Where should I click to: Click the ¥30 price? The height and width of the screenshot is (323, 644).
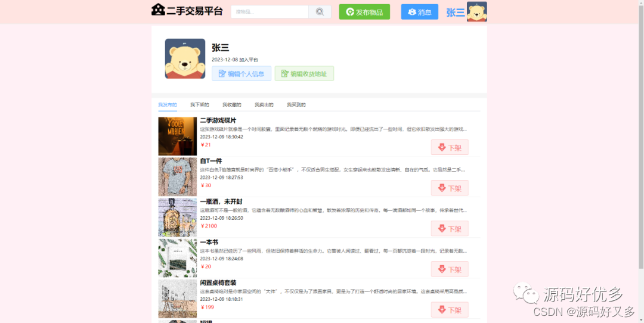click(x=206, y=185)
